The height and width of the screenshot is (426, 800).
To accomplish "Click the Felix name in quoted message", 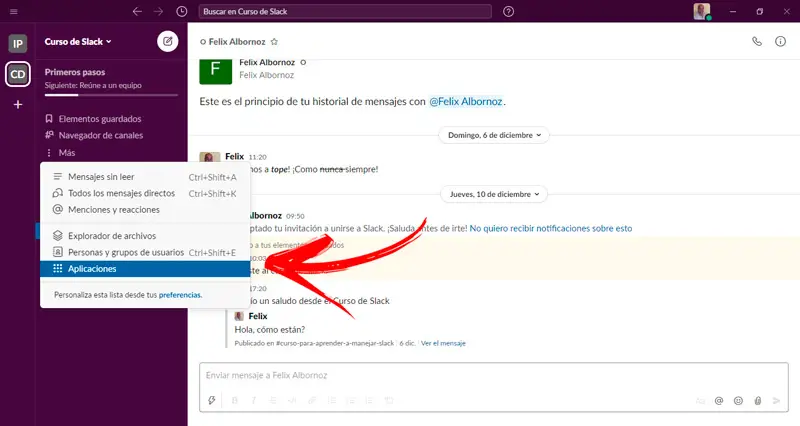I will point(258,316).
